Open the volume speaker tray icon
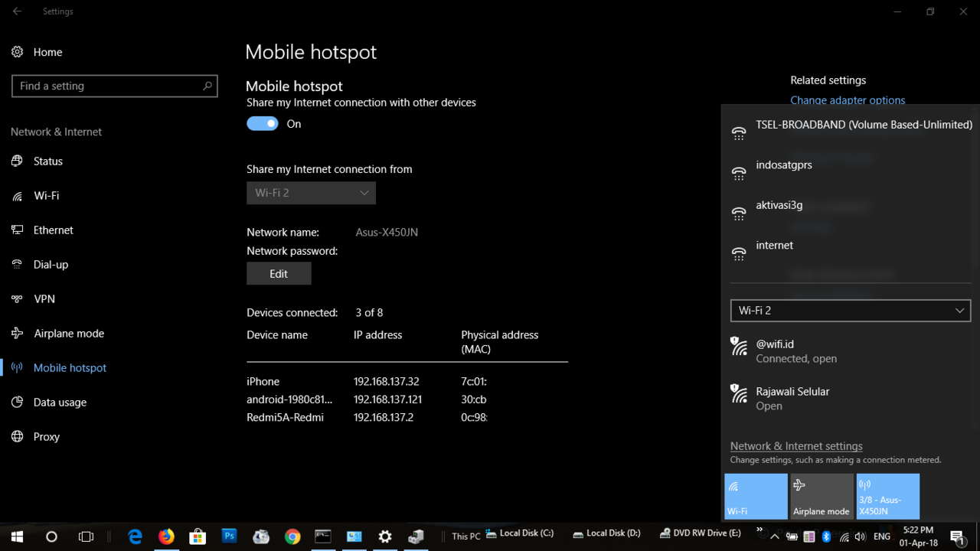980x551 pixels. 860,537
